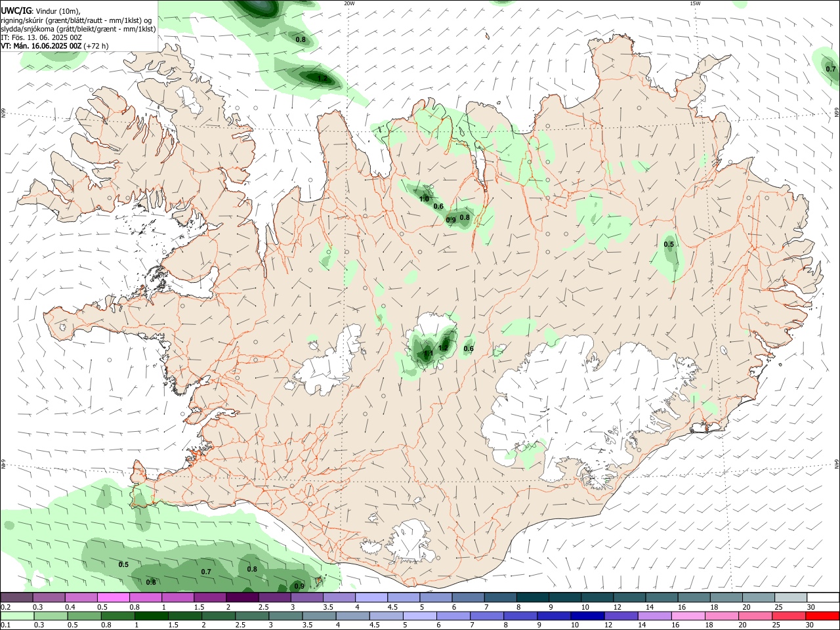
Task: Click the lightest green rain swatch labeled 0.1
Action: click(17, 616)
